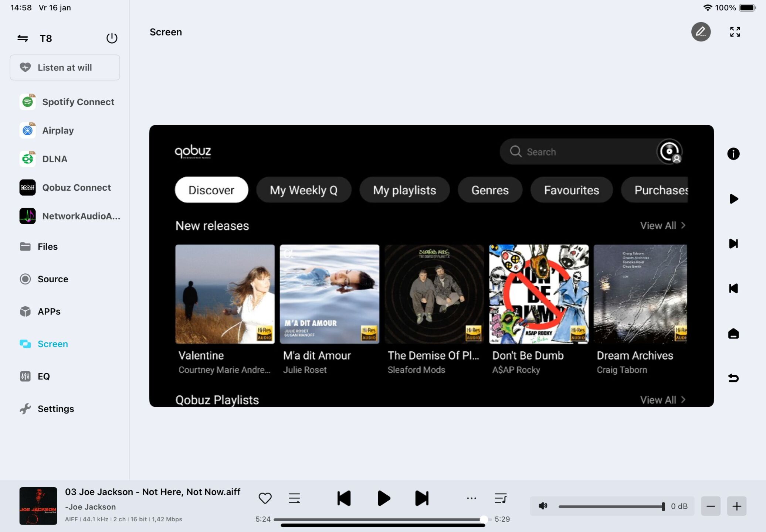Open the more options ellipsis
The height and width of the screenshot is (532, 766).
[x=471, y=498]
